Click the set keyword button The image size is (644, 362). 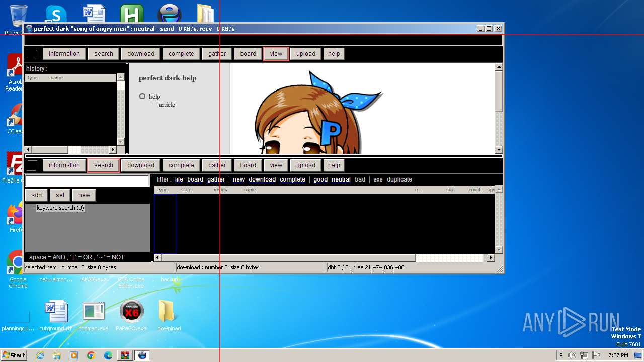click(x=60, y=195)
